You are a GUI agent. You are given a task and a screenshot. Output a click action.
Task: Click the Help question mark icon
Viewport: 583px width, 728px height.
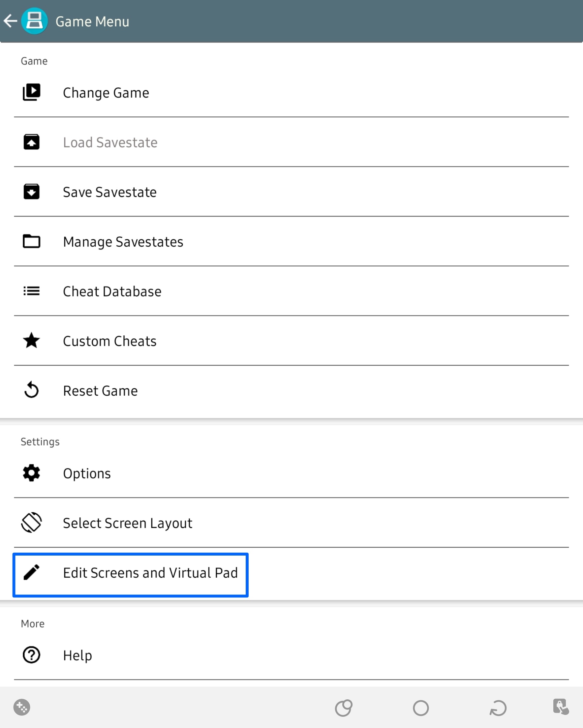pos(31,655)
